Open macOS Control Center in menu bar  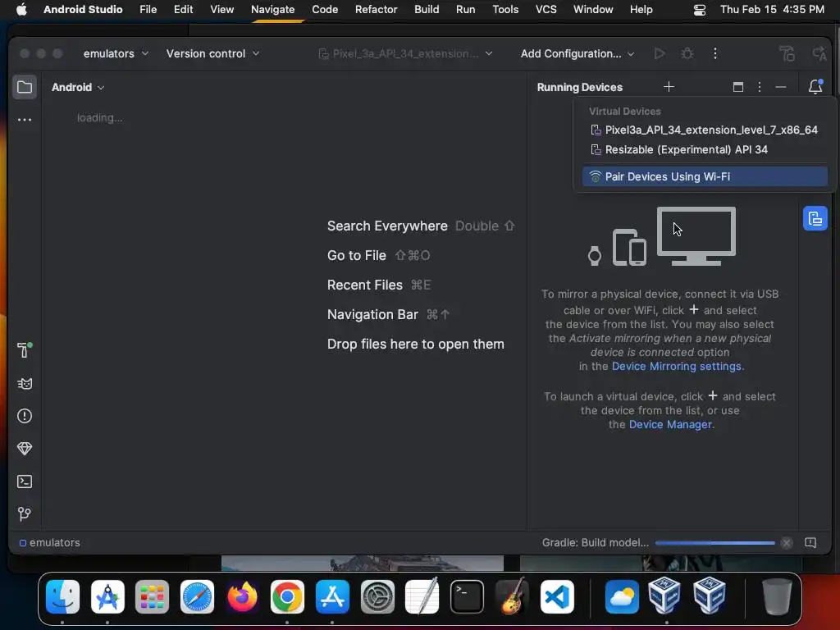point(699,10)
